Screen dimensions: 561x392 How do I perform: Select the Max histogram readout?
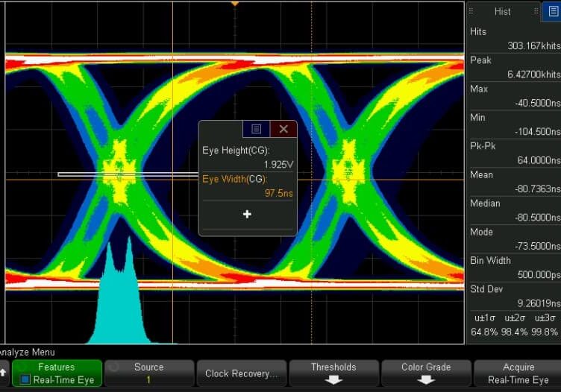coord(514,96)
